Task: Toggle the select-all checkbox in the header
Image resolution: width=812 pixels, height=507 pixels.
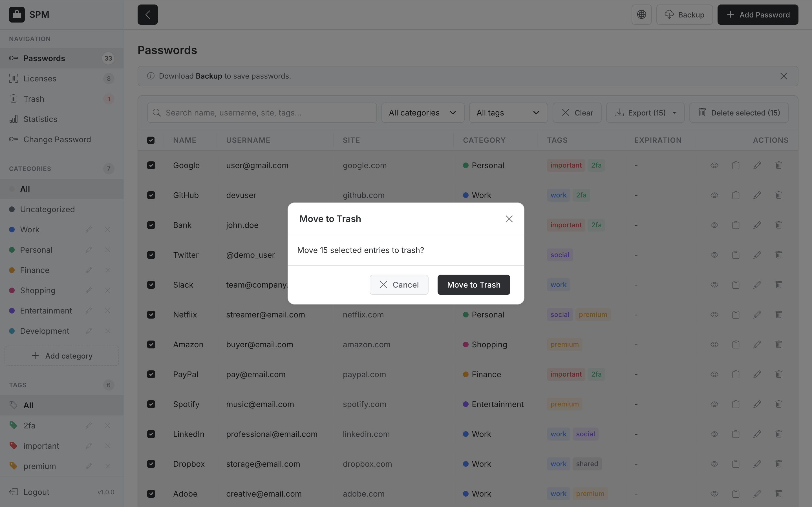Action: 151,140
